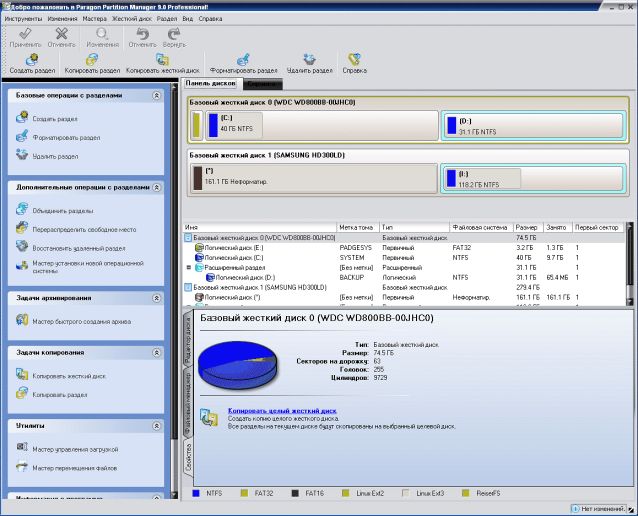This screenshot has width=638, height=516.
Task: Select the (I:) 118.2 ГБ NTFS partition block
Action: 533,178
